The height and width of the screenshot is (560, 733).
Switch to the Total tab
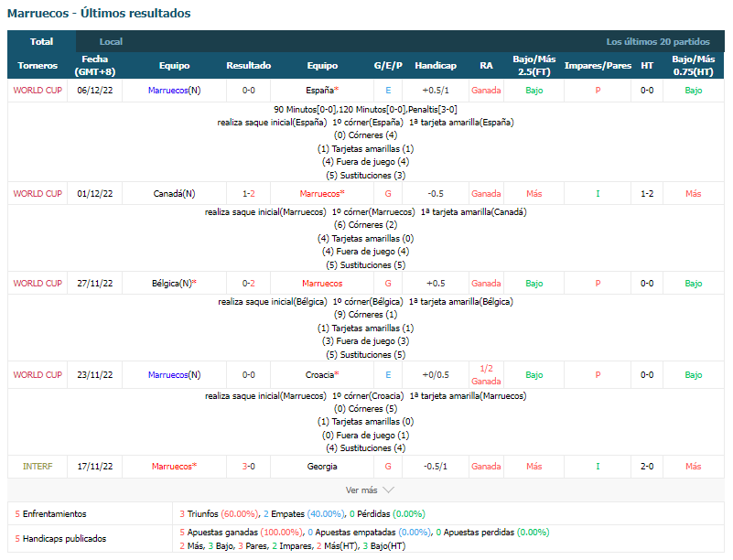tap(41, 41)
